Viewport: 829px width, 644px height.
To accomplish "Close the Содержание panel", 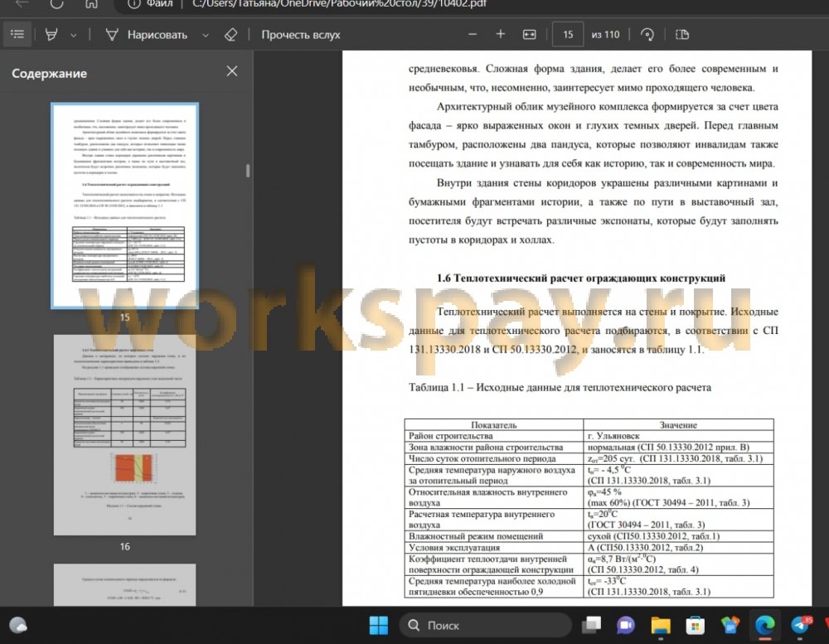I will click(x=231, y=71).
